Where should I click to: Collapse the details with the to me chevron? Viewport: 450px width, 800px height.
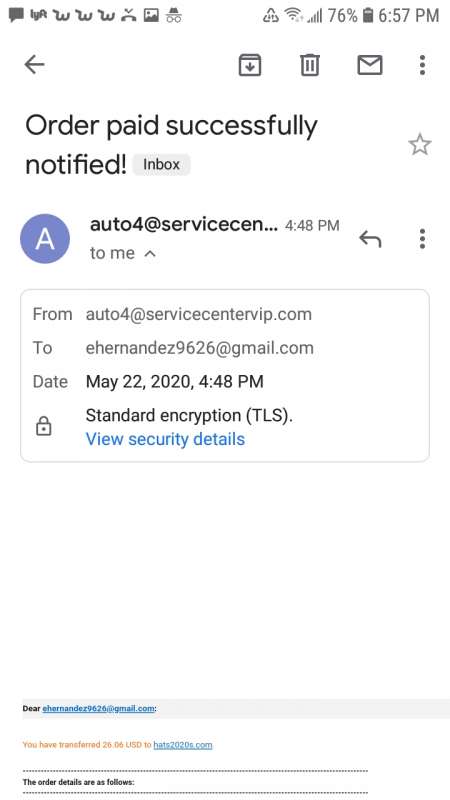click(x=150, y=253)
